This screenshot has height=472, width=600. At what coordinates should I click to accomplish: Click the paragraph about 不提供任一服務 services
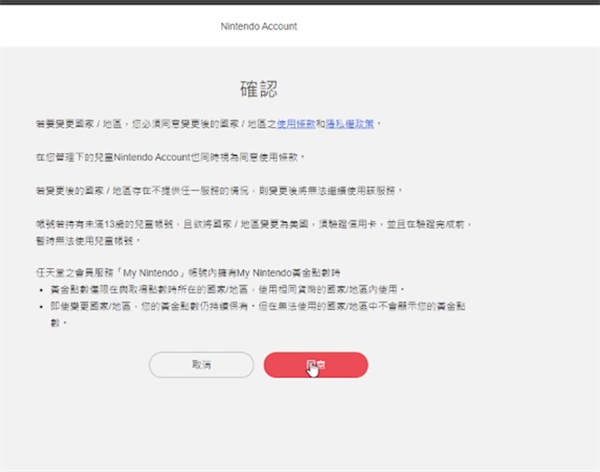[219, 191]
